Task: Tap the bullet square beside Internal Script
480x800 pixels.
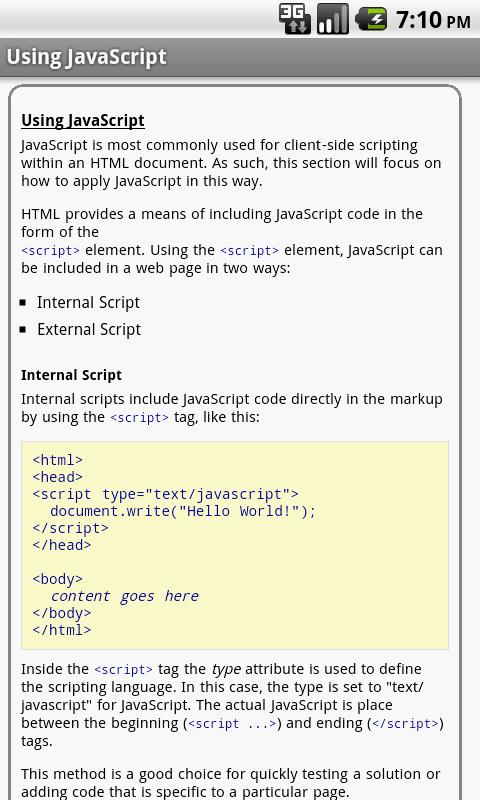Action: point(23,303)
